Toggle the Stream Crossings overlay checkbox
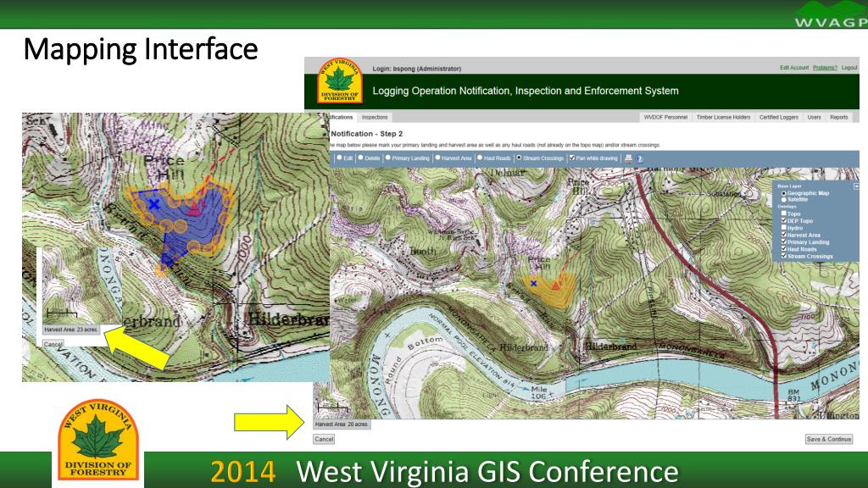The height and width of the screenshot is (488, 868). click(783, 256)
